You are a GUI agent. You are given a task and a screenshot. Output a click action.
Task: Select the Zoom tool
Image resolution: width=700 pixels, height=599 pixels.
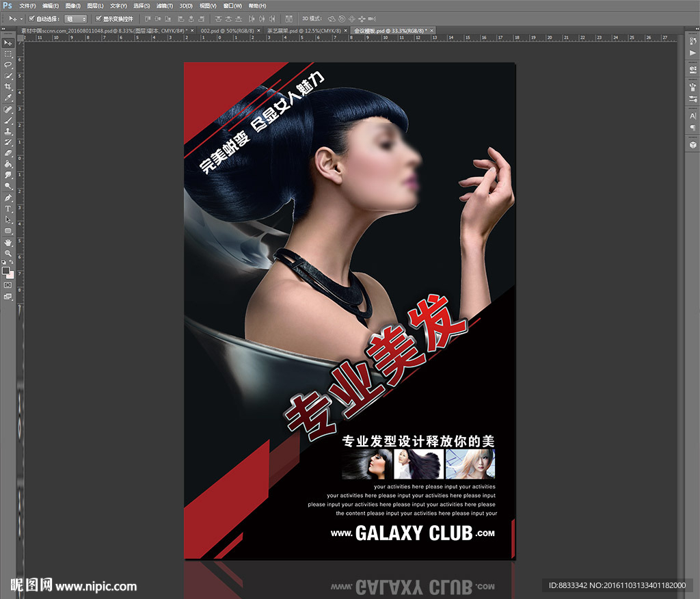pos(8,253)
